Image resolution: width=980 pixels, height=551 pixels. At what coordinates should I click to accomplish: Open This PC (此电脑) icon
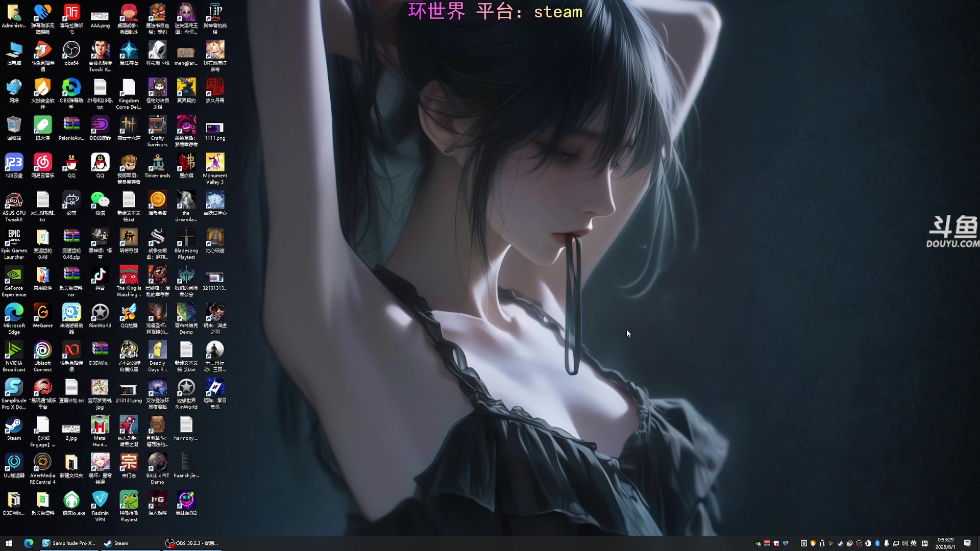[x=14, y=54]
